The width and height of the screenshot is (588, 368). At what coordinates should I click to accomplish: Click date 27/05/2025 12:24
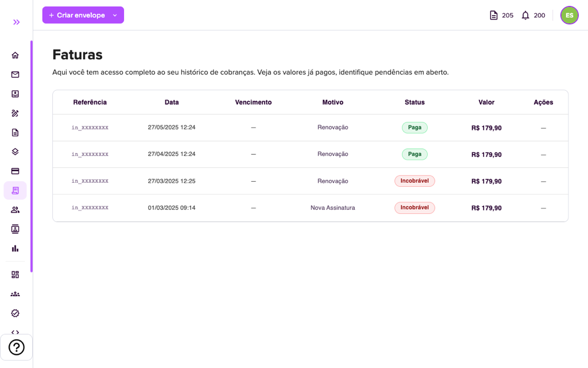[x=172, y=127]
